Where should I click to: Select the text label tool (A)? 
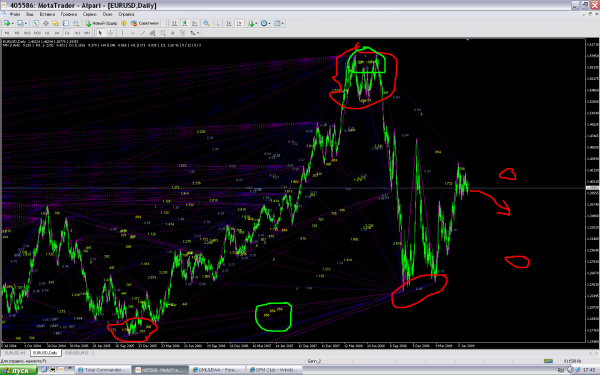(x=173, y=33)
